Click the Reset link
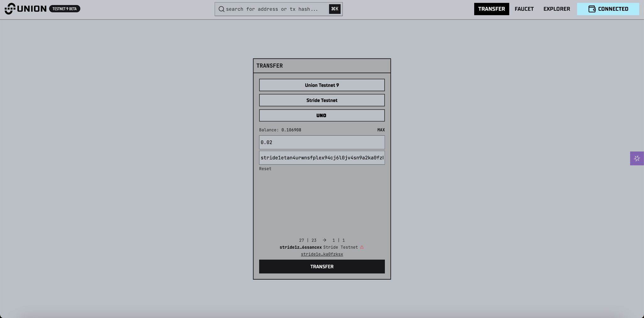The width and height of the screenshot is (644, 318). 265,169
